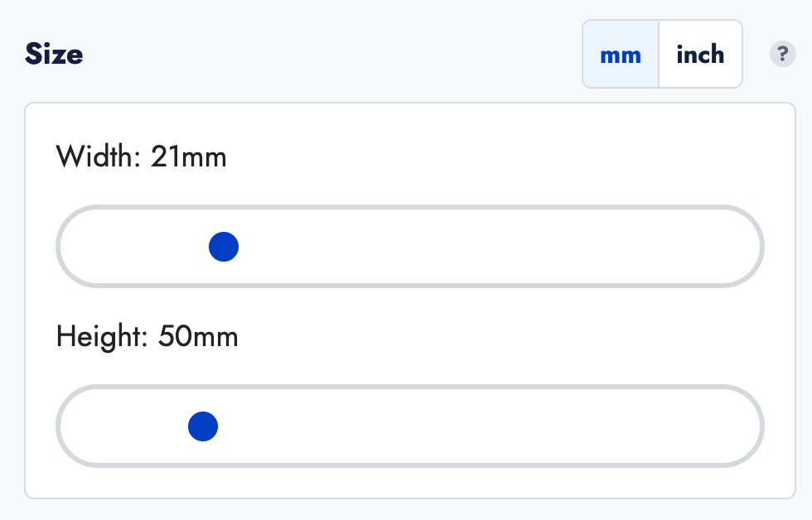
Task: Click the Width slider track right of handle
Action: pyautogui.click(x=497, y=247)
